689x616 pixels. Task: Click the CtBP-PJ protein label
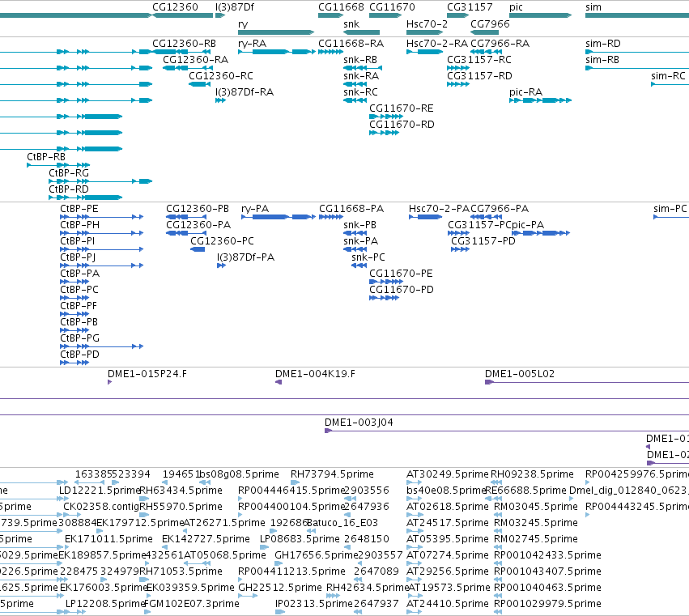click(x=78, y=257)
